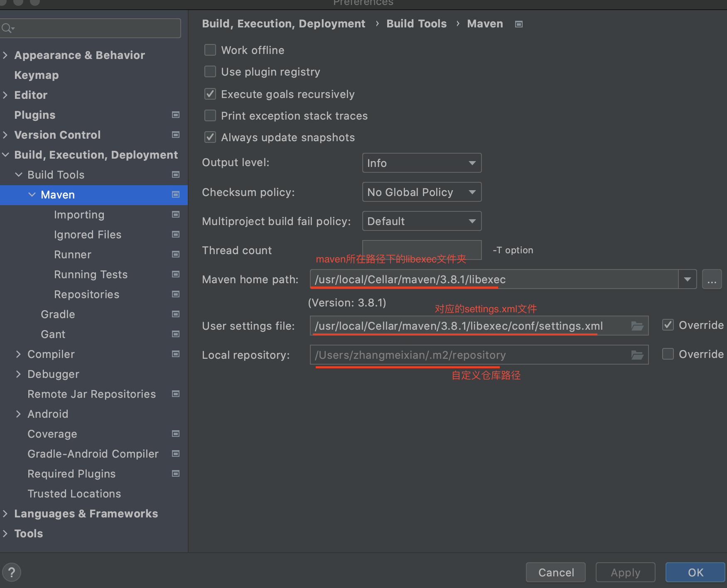This screenshot has height=588, width=727.
Task: Enable Use plugin registry checkbox
Action: [210, 72]
